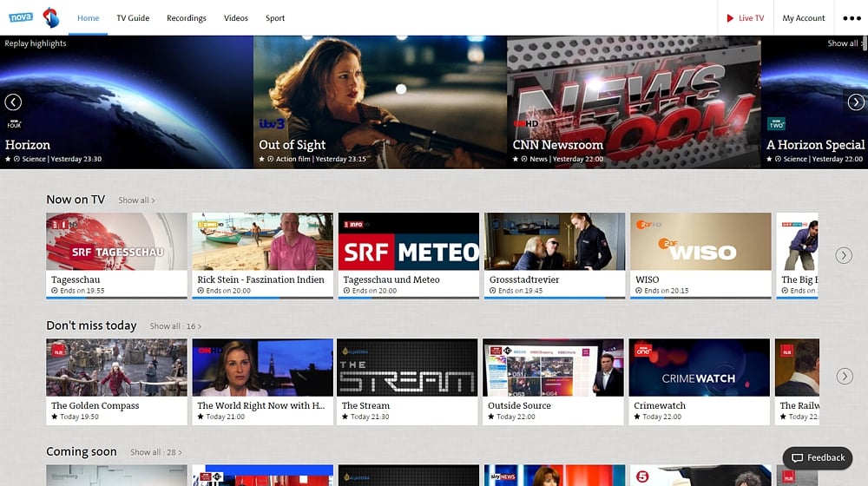This screenshot has height=486, width=868.
Task: Open the Horizon highlight banner
Action: coord(127,102)
